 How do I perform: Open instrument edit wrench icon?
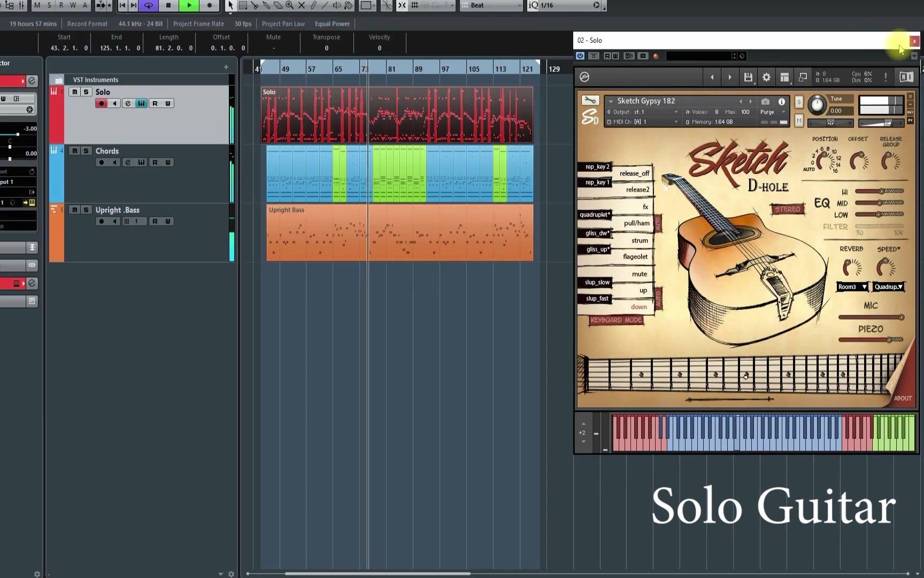point(590,101)
